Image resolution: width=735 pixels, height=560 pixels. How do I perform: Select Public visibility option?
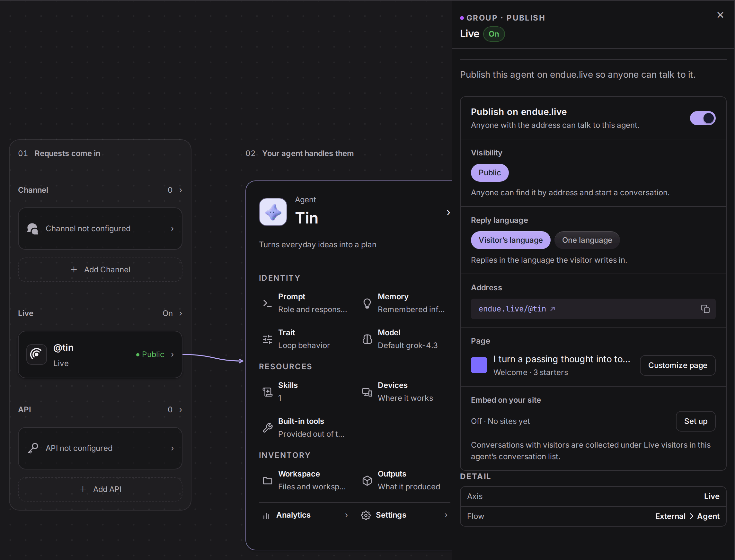point(490,173)
